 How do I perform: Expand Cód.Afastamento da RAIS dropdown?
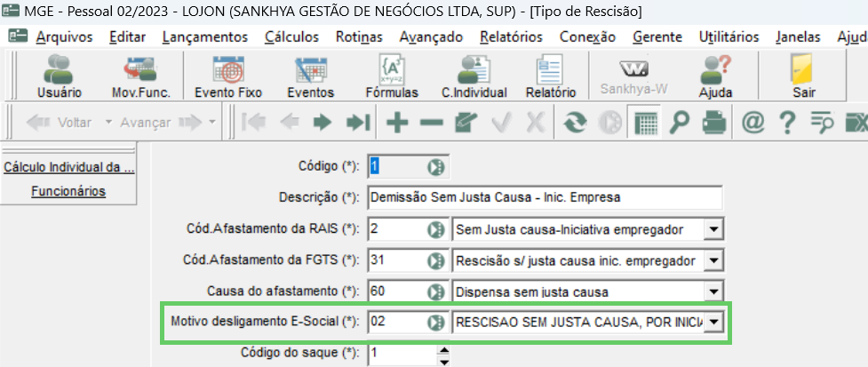[x=713, y=229]
